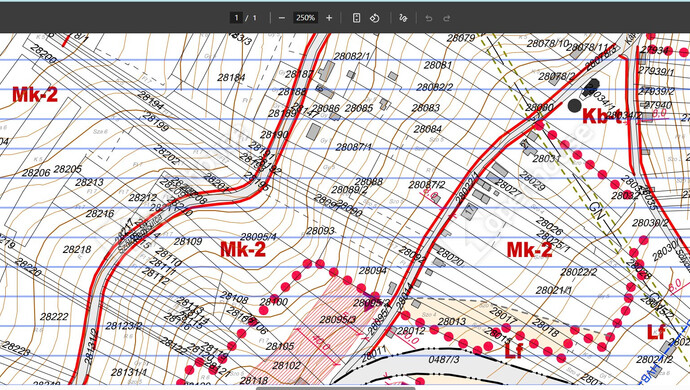Viewport: 690px width, 390px height.
Task: Click parcel number 28216
Action: [100, 214]
